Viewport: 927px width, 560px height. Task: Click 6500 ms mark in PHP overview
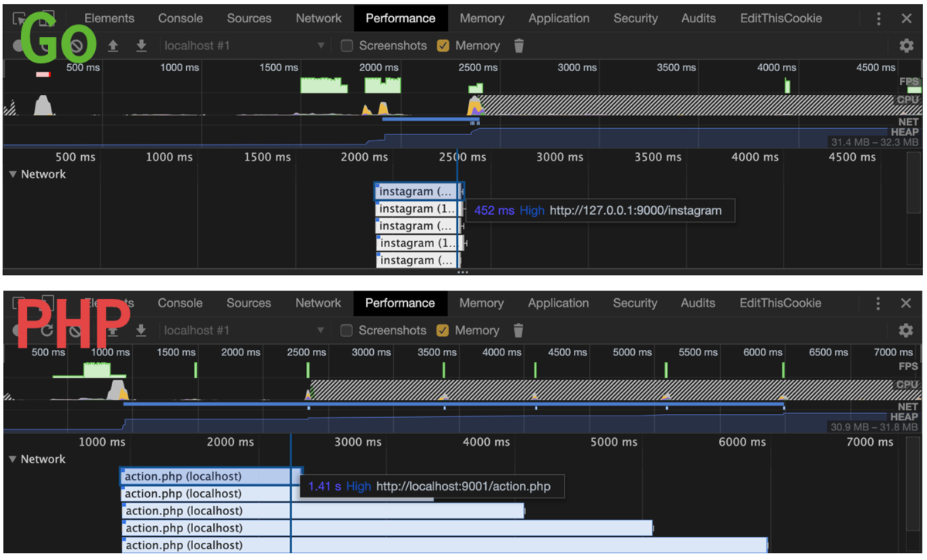(x=828, y=352)
